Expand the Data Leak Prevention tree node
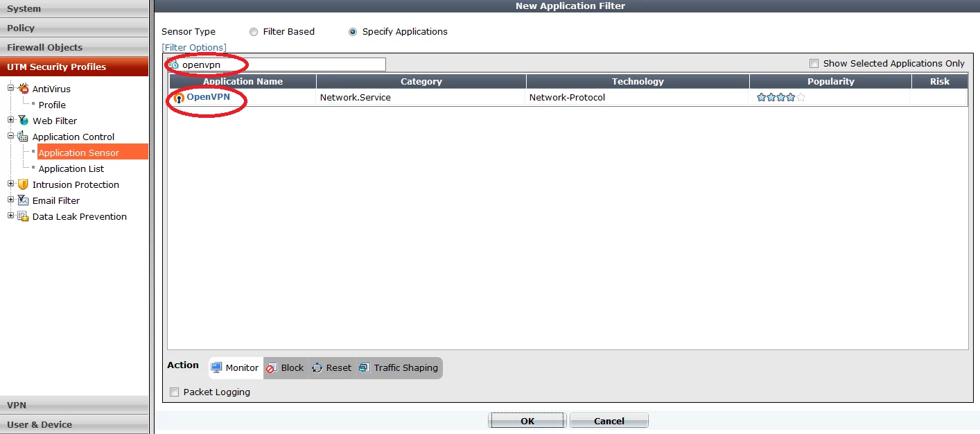The image size is (980, 434). [10, 216]
